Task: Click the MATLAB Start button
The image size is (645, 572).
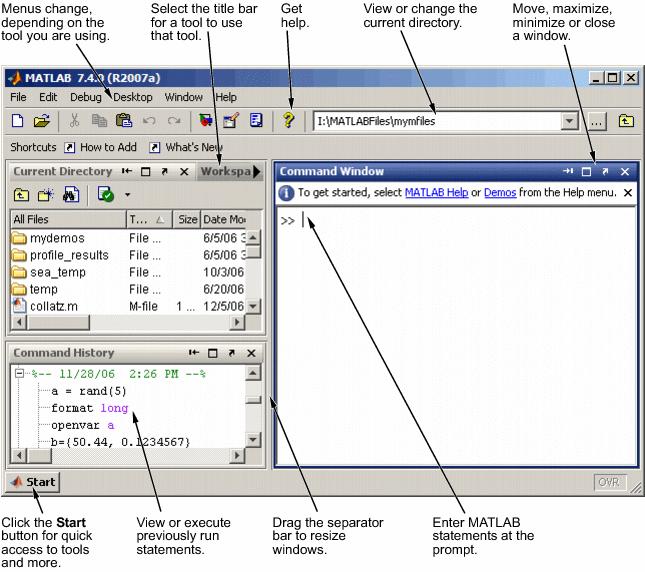Action: point(33,482)
